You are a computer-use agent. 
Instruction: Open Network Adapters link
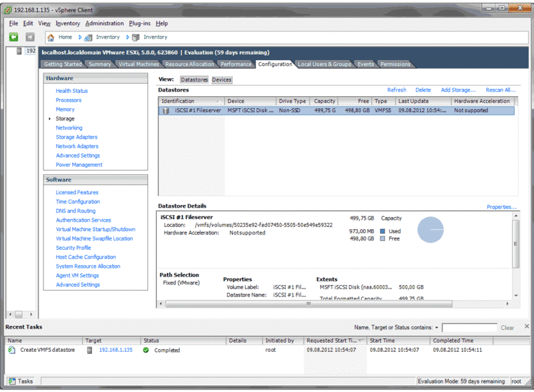tap(77, 146)
